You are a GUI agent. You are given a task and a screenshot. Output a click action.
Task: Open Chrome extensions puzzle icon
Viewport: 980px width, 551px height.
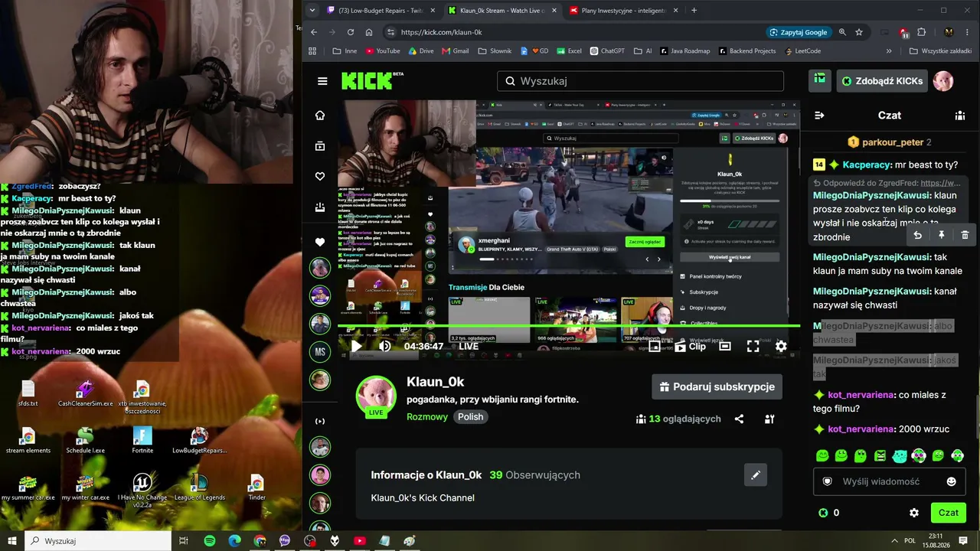pyautogui.click(x=921, y=32)
